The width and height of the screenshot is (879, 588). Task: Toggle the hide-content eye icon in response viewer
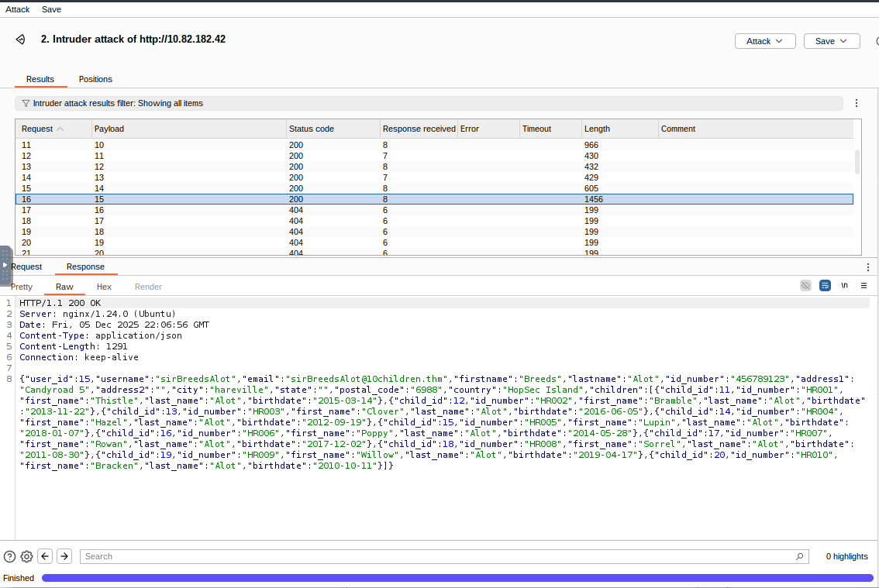806,285
